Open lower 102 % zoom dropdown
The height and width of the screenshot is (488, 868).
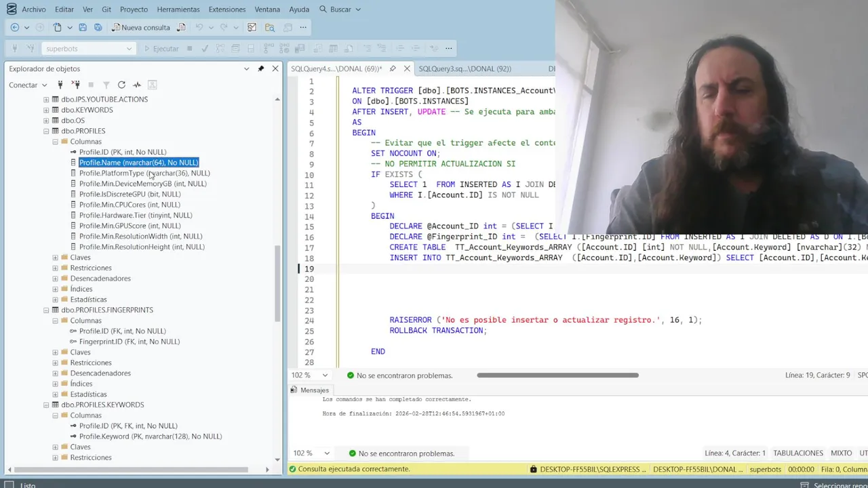(327, 453)
